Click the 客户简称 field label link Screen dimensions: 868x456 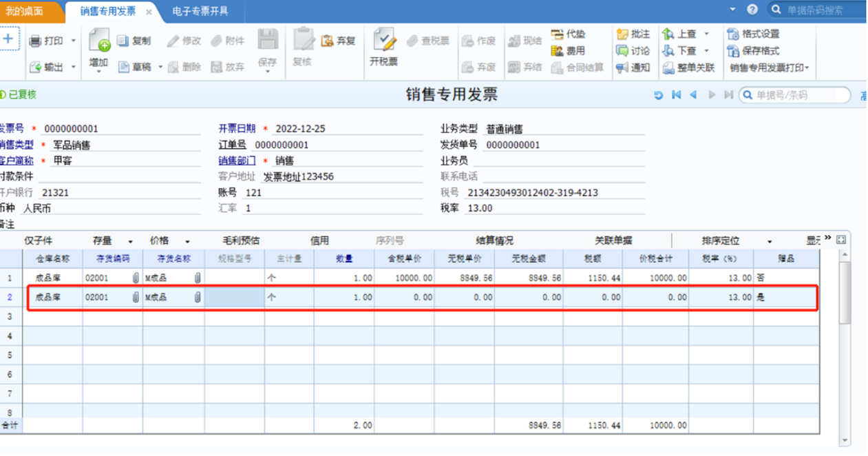pos(17,161)
